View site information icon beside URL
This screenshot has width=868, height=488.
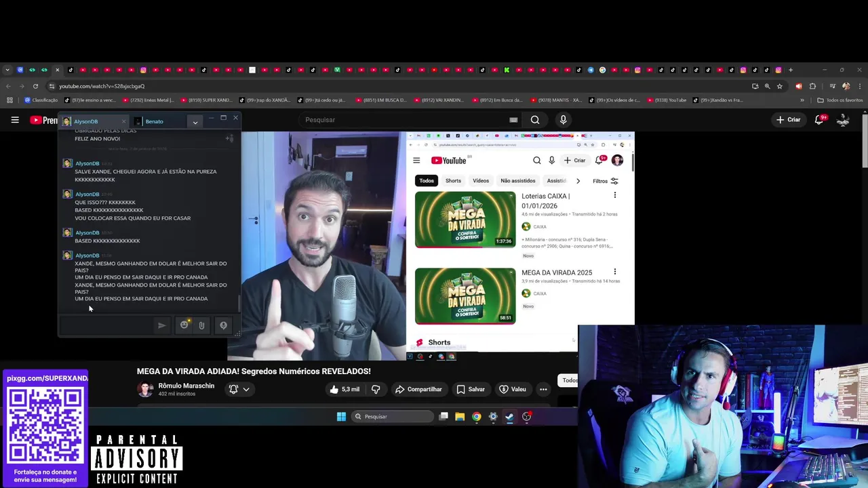click(x=52, y=86)
